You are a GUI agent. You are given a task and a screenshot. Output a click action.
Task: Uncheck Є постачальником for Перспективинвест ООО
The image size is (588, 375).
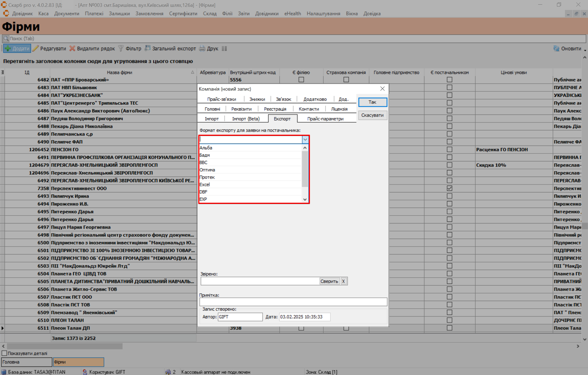(449, 188)
